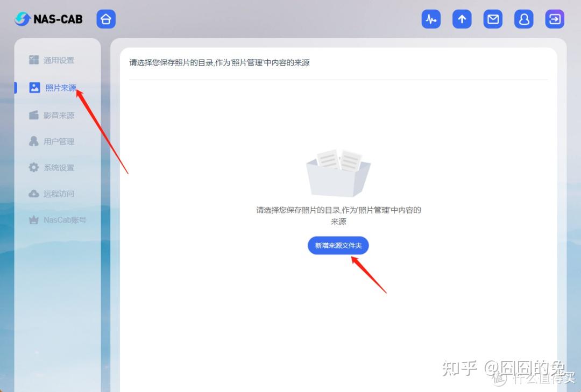Open the messages envelope icon
The width and height of the screenshot is (581, 392).
click(x=492, y=18)
